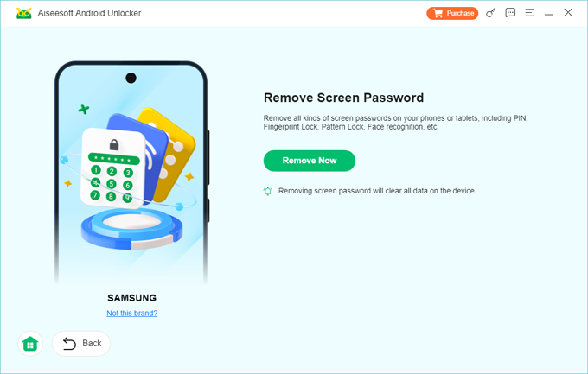Click the Aiseesoft Android Unlocker title text
Viewport: 588px width, 374px height.
90,13
